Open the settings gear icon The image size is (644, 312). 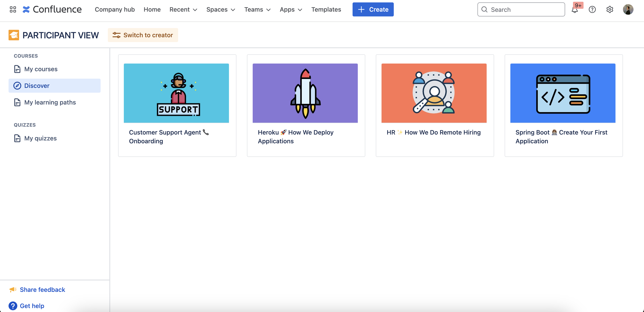pyautogui.click(x=610, y=9)
